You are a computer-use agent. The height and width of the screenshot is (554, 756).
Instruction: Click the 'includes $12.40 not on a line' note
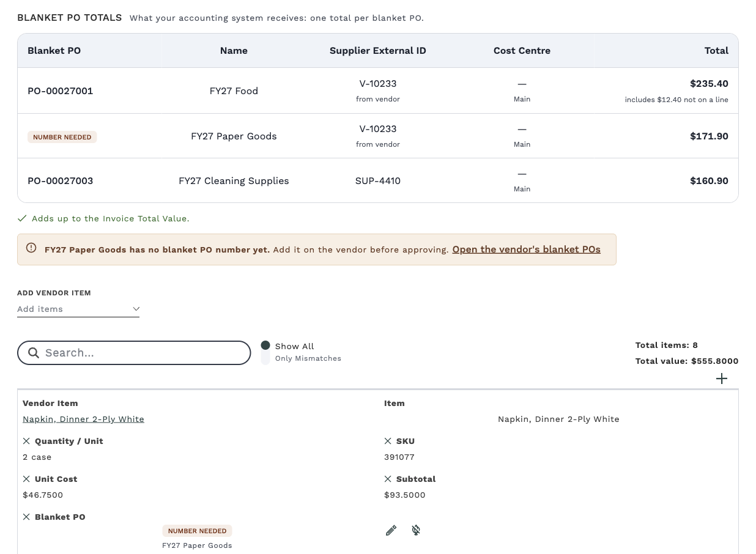coord(676,100)
